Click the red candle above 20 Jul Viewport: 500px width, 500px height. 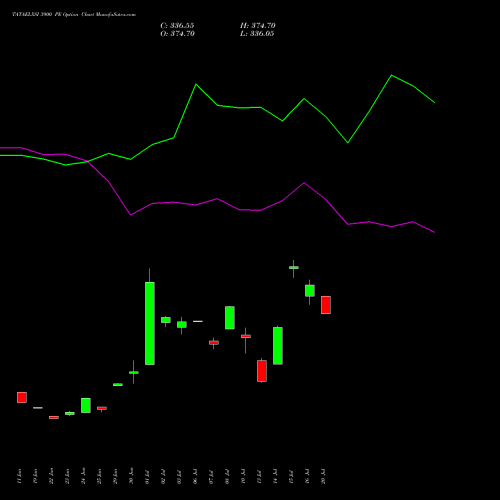(x=326, y=305)
